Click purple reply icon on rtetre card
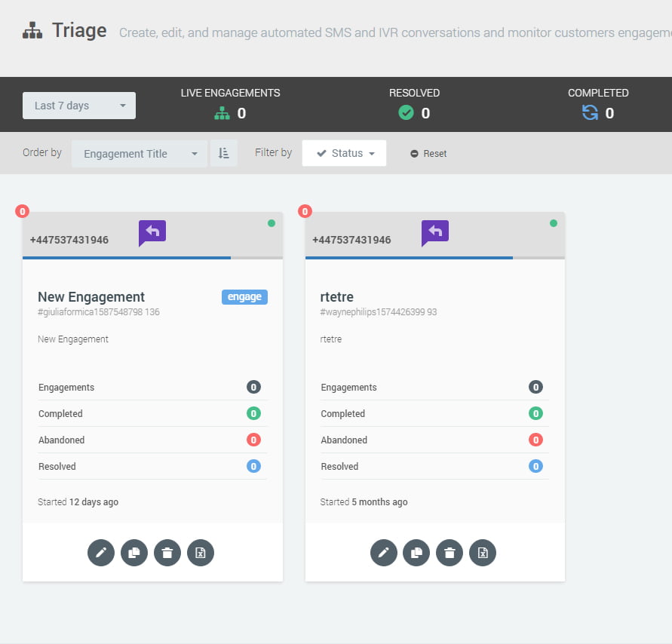The width and height of the screenshot is (672, 644). (435, 232)
